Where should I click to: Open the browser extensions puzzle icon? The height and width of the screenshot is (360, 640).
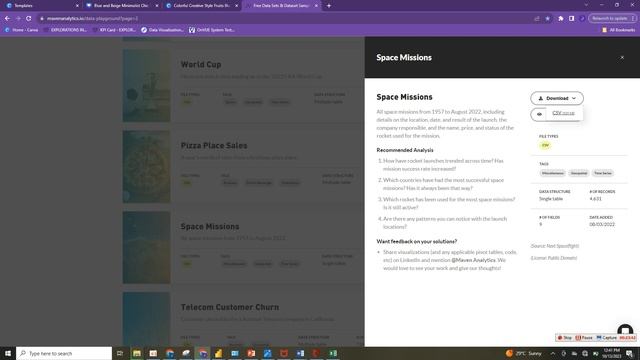(561, 18)
